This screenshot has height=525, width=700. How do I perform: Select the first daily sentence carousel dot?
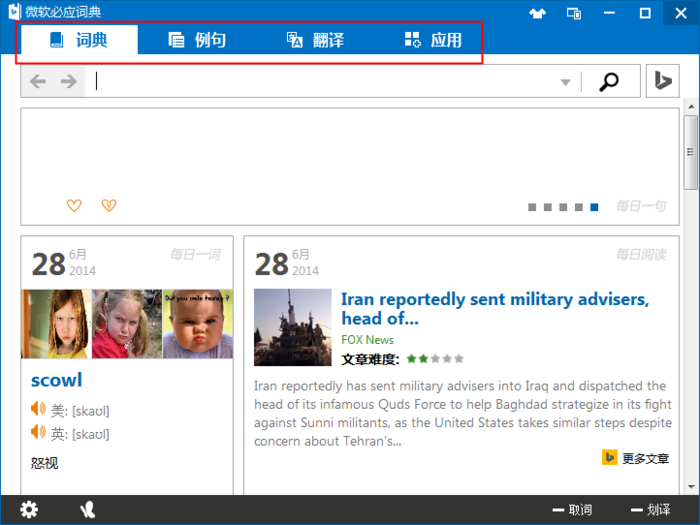click(532, 207)
